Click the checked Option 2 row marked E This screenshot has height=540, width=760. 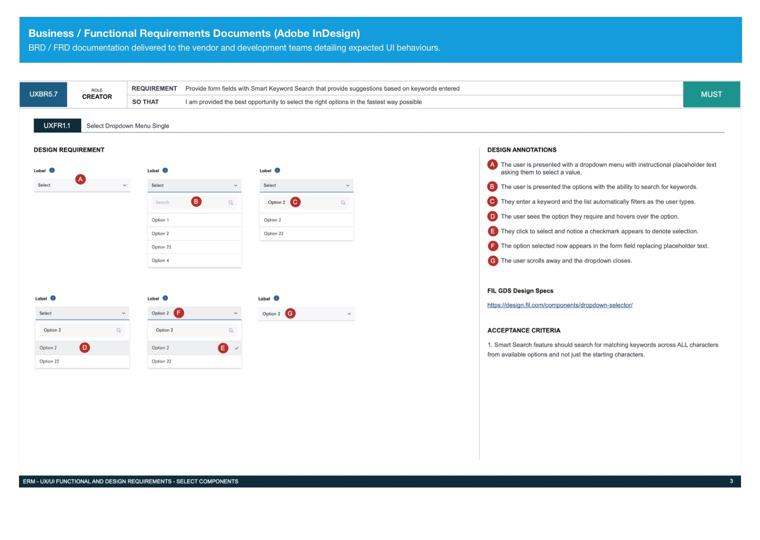(194, 348)
